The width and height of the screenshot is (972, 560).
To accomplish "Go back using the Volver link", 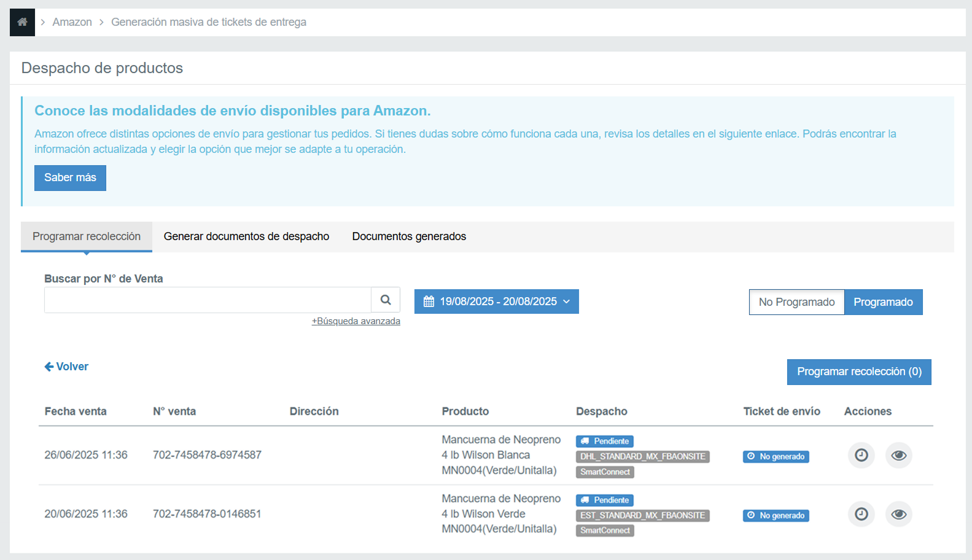I will tap(66, 367).
